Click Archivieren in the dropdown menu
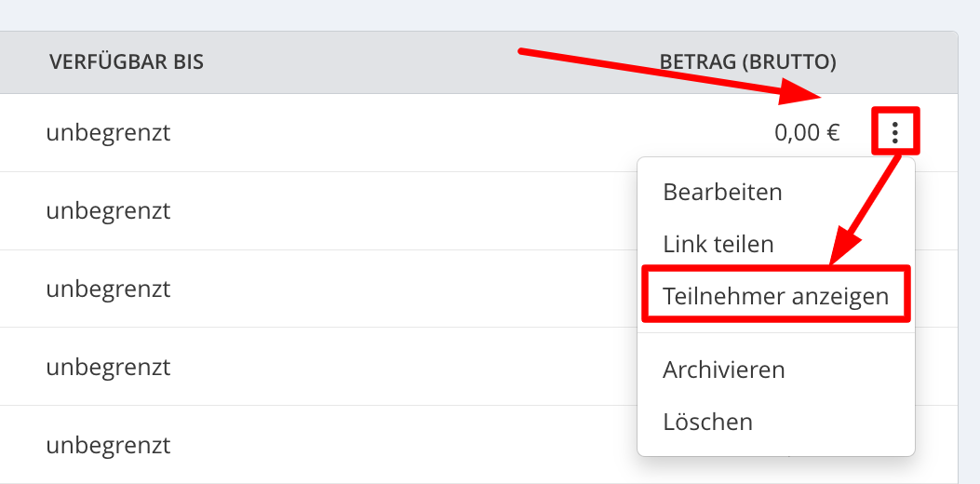Image resolution: width=980 pixels, height=484 pixels. [x=724, y=370]
